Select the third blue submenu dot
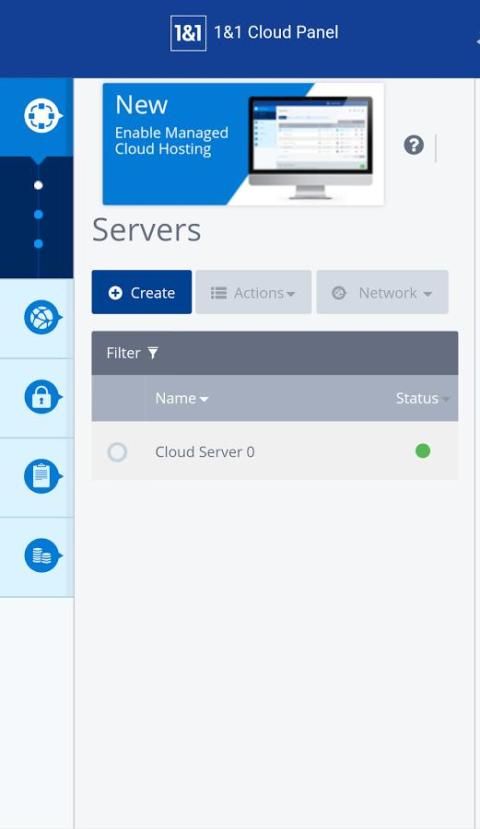This screenshot has width=480, height=829. click(38, 244)
